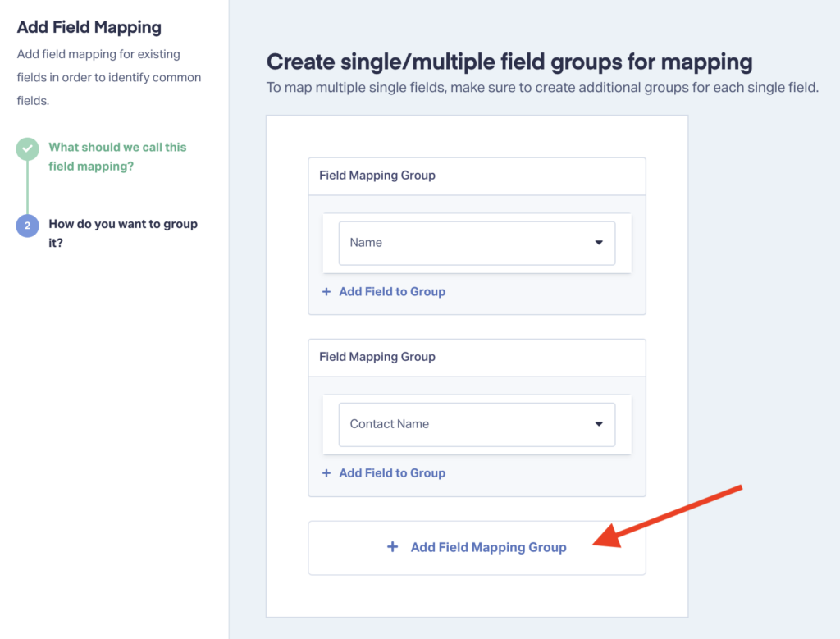Expand the second Field Mapping Group header

476,357
